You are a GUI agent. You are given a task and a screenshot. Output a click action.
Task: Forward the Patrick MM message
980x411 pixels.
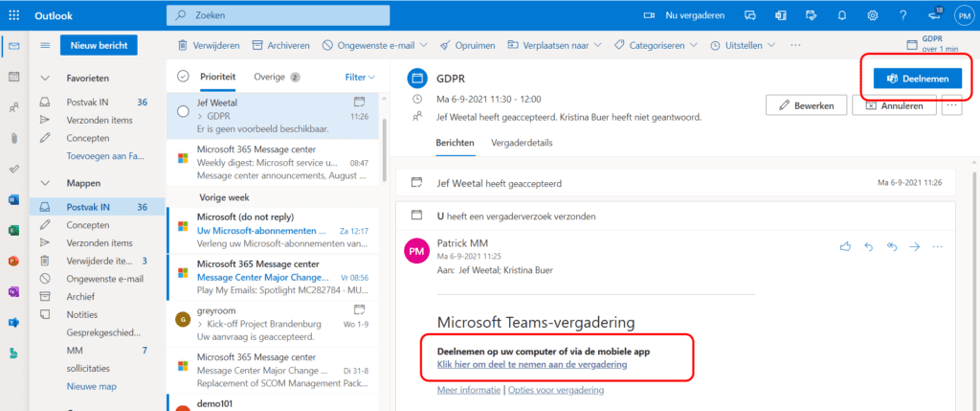(x=914, y=246)
